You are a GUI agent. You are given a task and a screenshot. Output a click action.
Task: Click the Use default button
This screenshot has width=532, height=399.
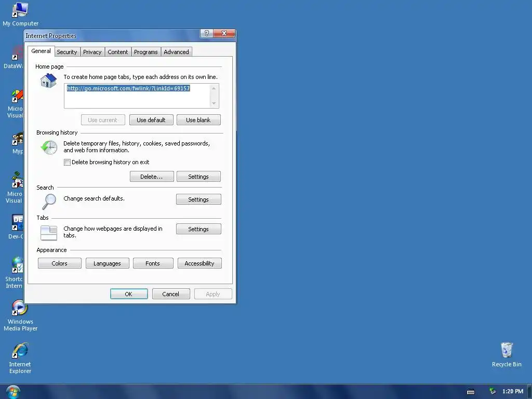point(151,120)
